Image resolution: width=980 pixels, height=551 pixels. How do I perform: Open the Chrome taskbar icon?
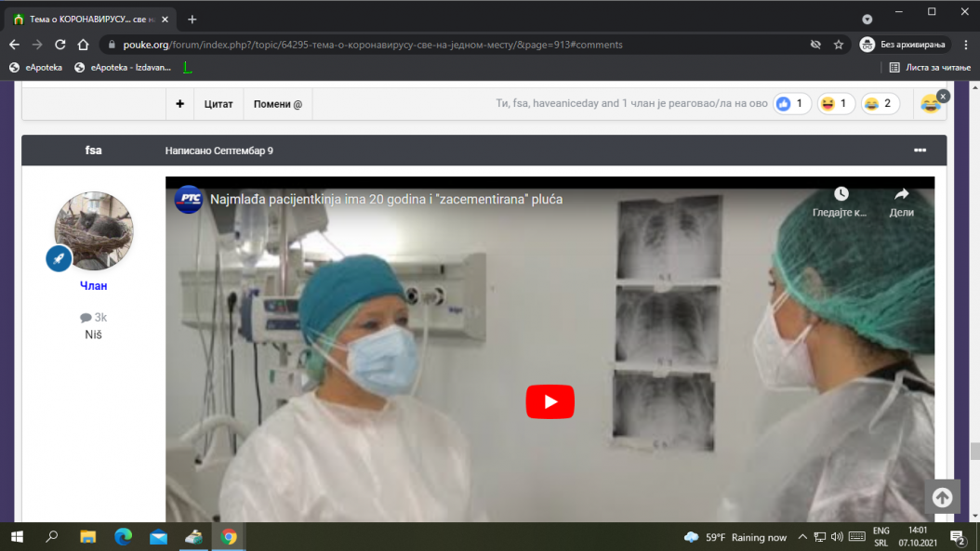pyautogui.click(x=229, y=537)
